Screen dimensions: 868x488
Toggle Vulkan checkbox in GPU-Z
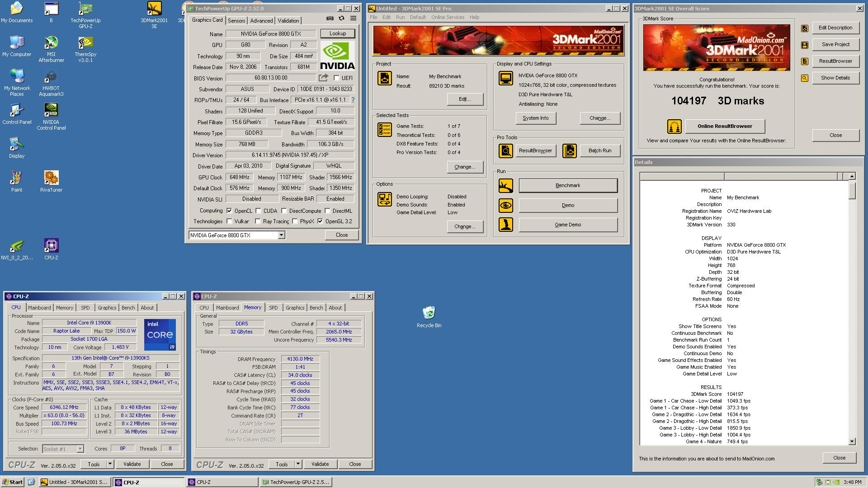click(x=229, y=221)
